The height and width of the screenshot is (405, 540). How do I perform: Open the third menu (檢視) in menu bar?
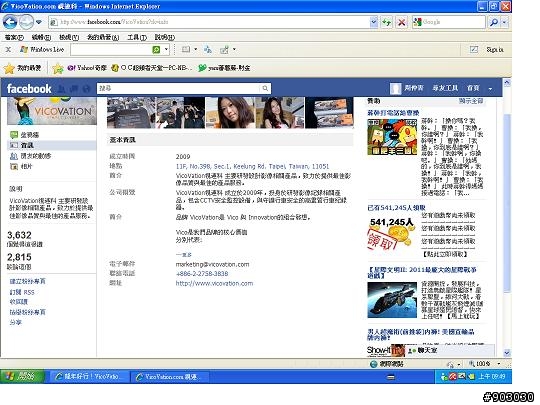[x=69, y=37]
